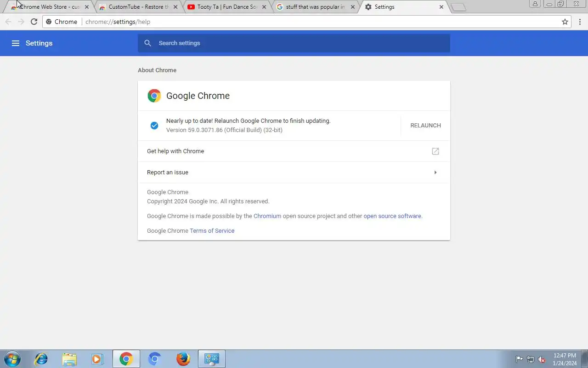The width and height of the screenshot is (588, 368).
Task: Open Chromium from taskbar
Action: point(155,359)
